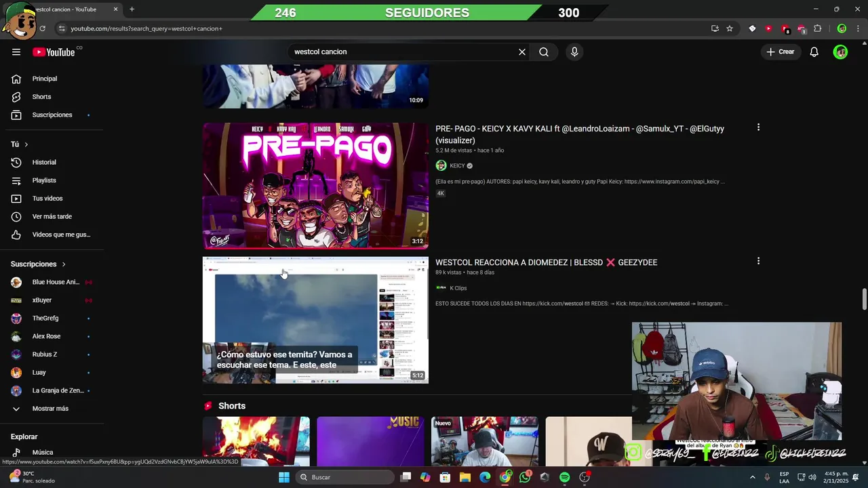Open the Chrome profile avatar
The height and width of the screenshot is (488, 868).
[842, 28]
